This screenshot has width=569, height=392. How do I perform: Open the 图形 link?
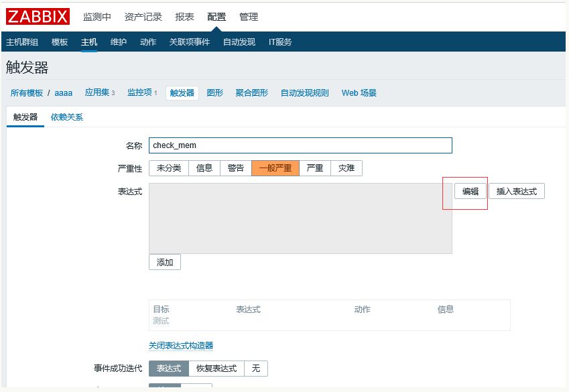[215, 93]
